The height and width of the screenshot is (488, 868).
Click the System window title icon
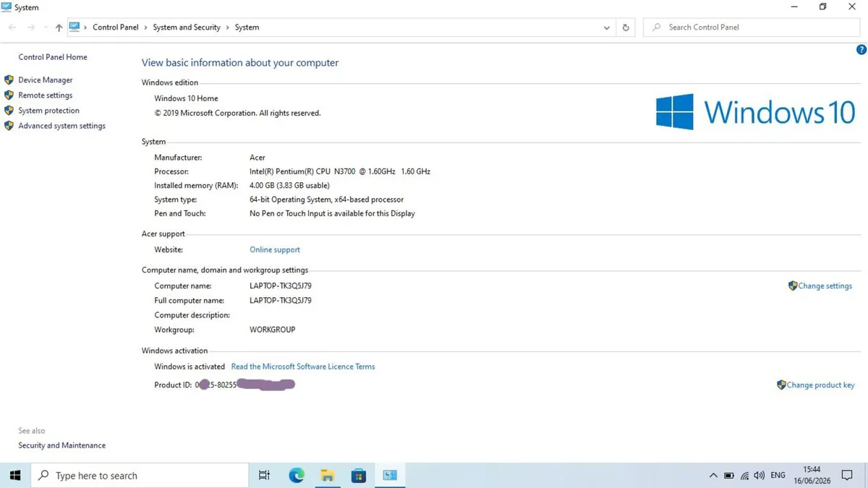pos(7,7)
